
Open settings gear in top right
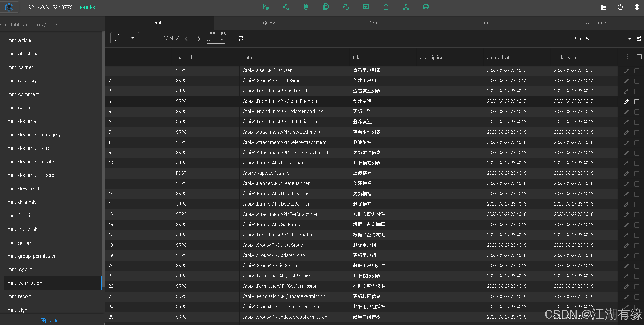pyautogui.click(x=637, y=7)
